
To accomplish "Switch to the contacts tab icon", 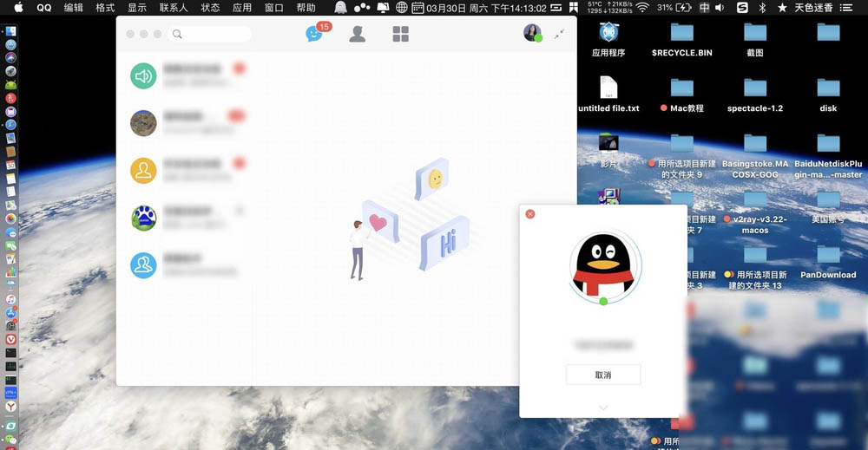I will (x=357, y=35).
